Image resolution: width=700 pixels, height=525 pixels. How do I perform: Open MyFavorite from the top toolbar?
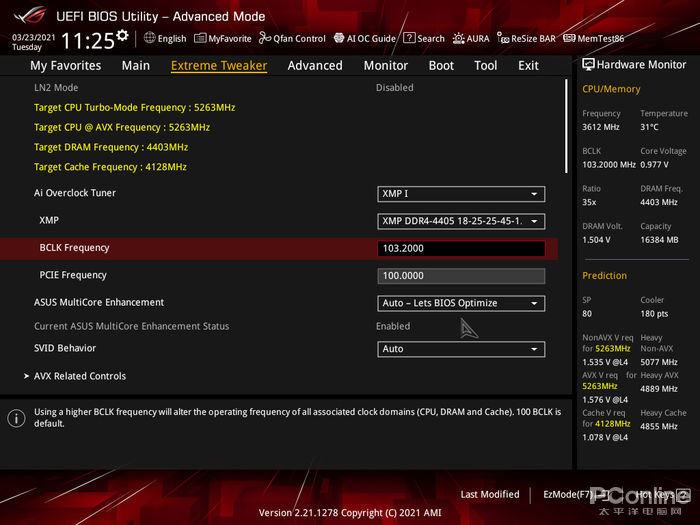point(223,38)
